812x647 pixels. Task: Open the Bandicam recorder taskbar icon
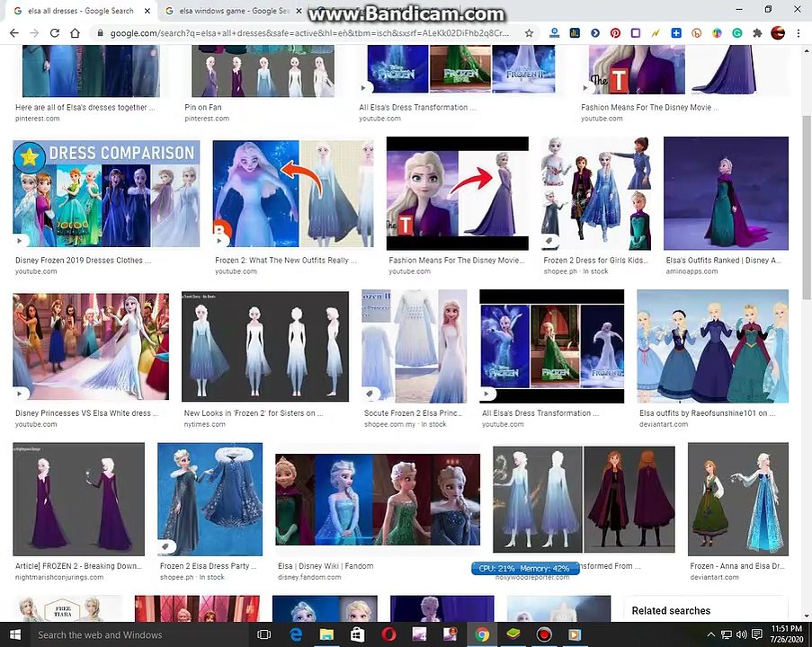544,634
